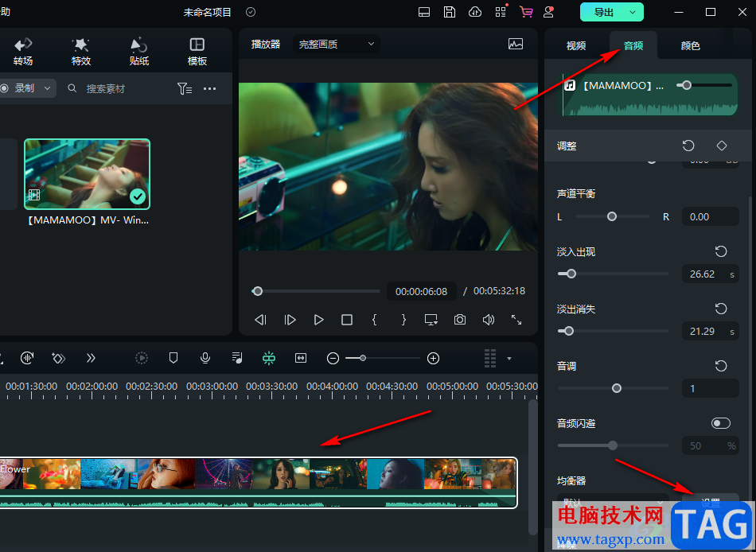Image resolution: width=756 pixels, height=552 pixels.
Task: Set mark-out point with right brace
Action: coord(403,320)
